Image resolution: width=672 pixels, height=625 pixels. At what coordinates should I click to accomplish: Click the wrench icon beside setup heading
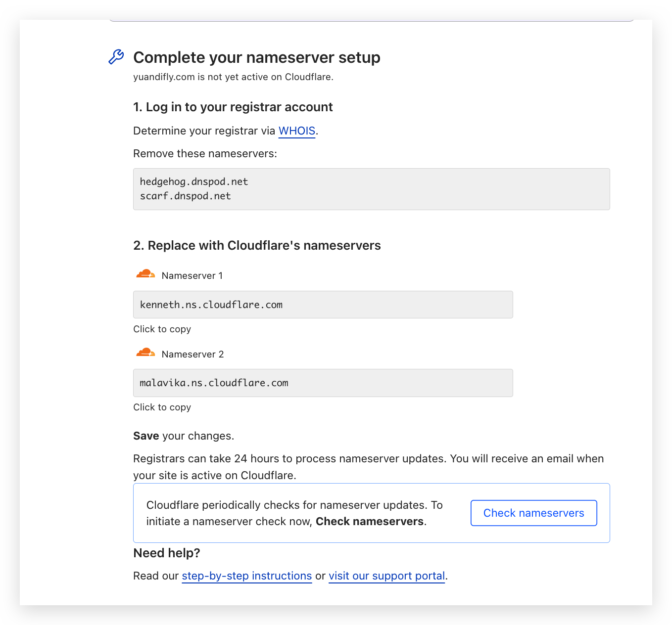coord(116,57)
